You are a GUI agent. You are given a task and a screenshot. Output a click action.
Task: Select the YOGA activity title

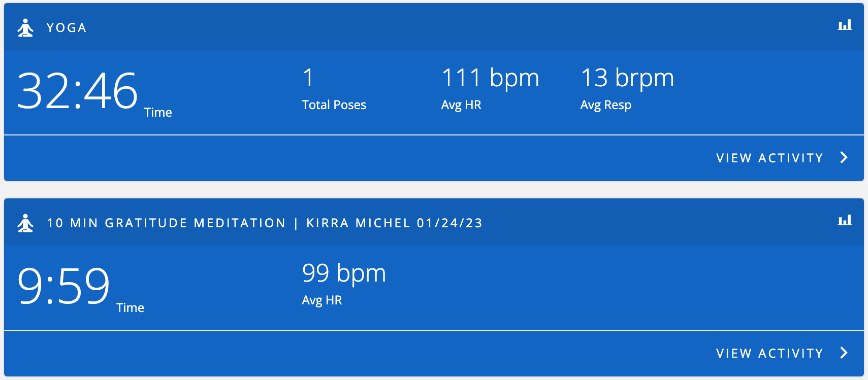(67, 28)
